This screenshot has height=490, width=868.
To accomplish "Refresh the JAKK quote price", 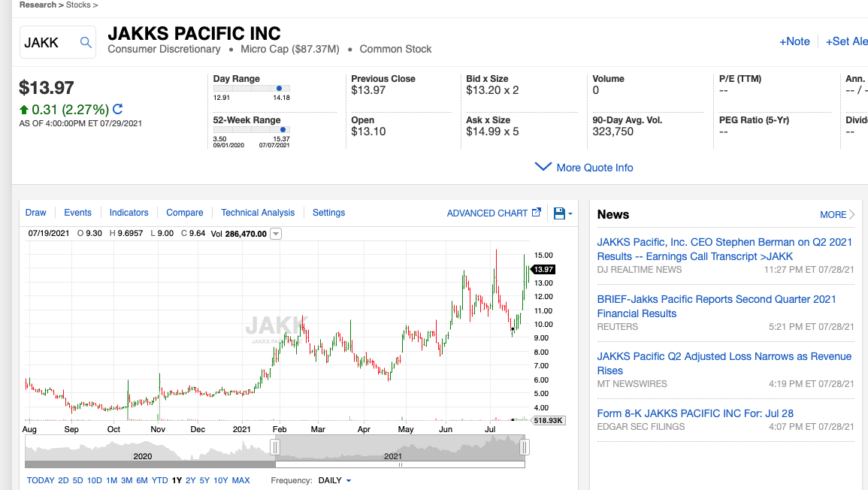I will click(118, 110).
